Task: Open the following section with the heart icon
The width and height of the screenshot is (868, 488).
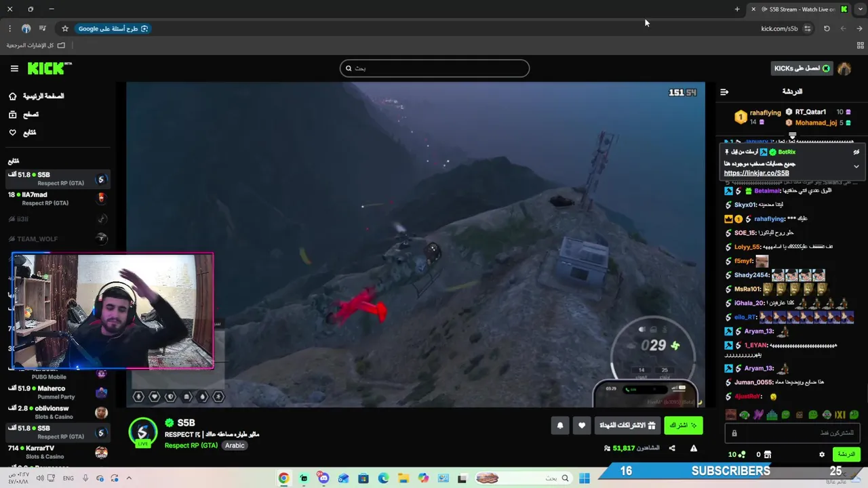Action: point(22,133)
